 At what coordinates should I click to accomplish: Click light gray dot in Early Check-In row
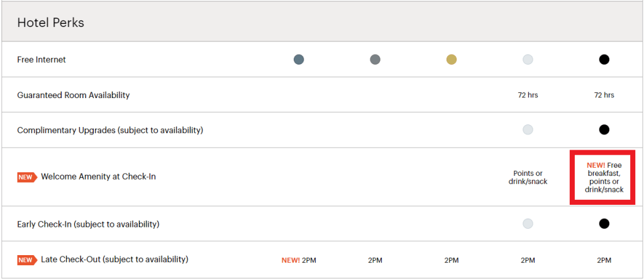[x=528, y=223]
